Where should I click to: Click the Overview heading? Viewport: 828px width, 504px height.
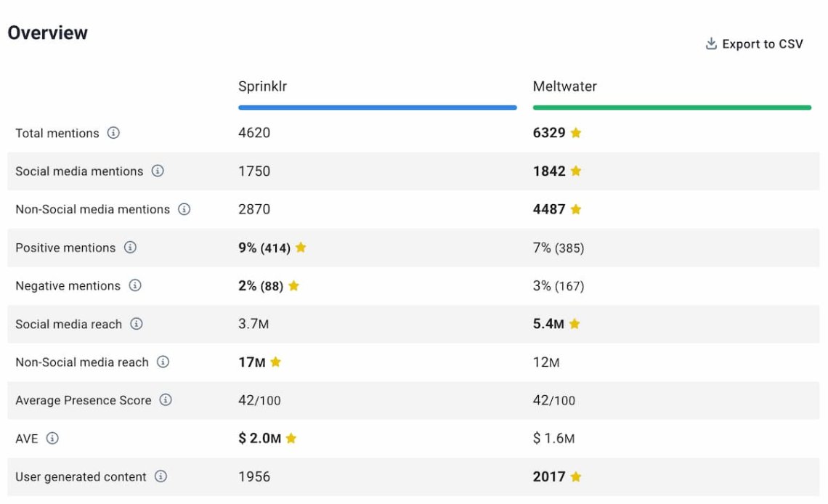[48, 33]
